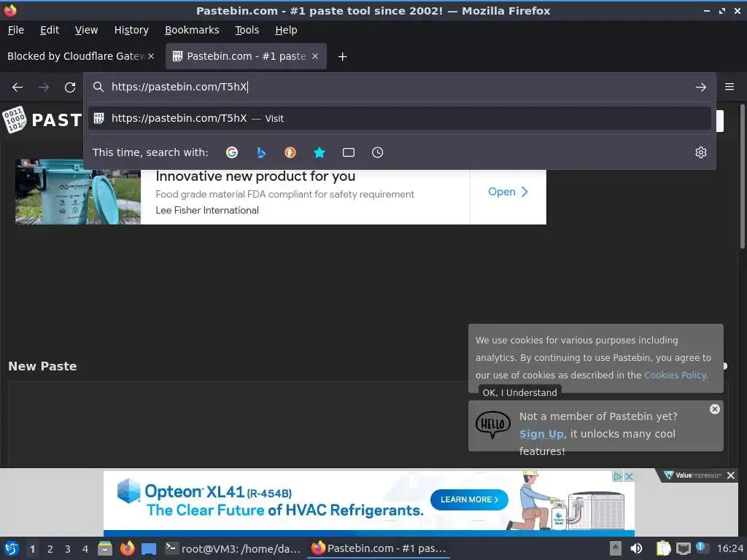
Task: Search this time with Google
Action: click(x=232, y=152)
